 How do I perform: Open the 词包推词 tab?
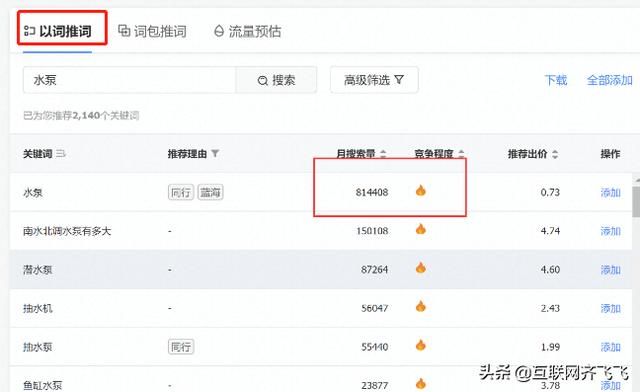click(152, 31)
